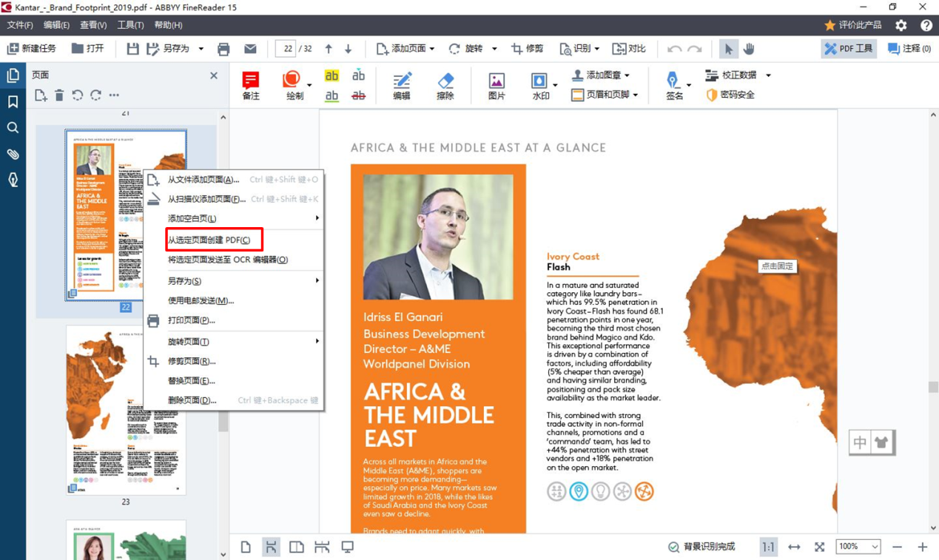
Task: Open the bookmarks sidebar panel
Action: click(x=13, y=101)
